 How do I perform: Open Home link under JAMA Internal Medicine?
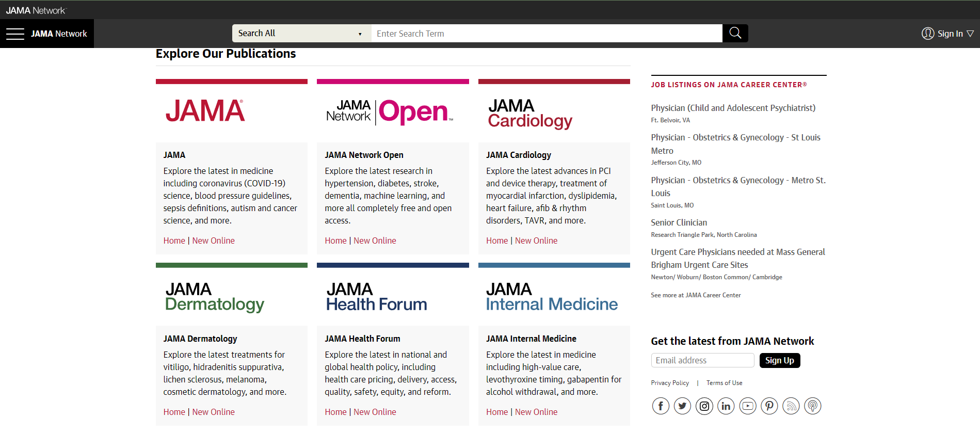[x=497, y=412]
